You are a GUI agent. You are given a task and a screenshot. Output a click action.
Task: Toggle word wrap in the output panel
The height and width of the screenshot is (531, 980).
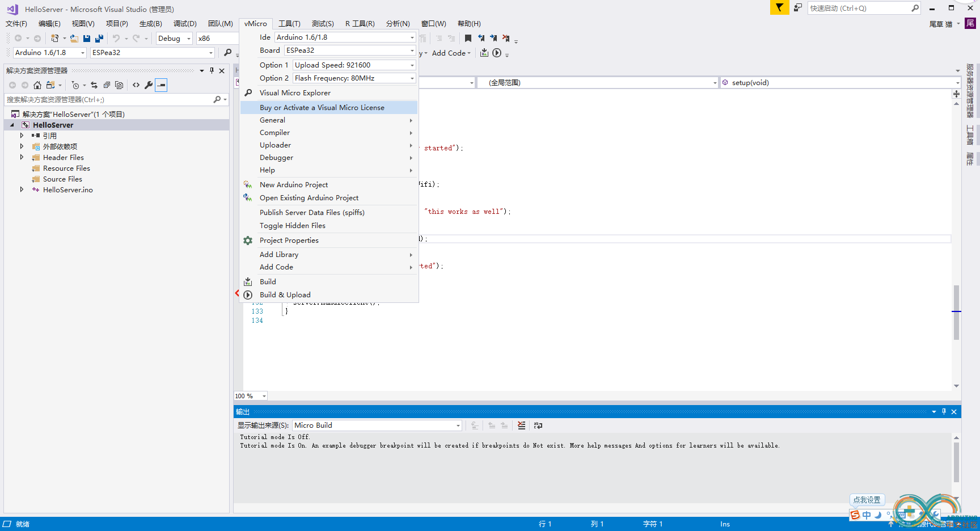tap(538, 425)
